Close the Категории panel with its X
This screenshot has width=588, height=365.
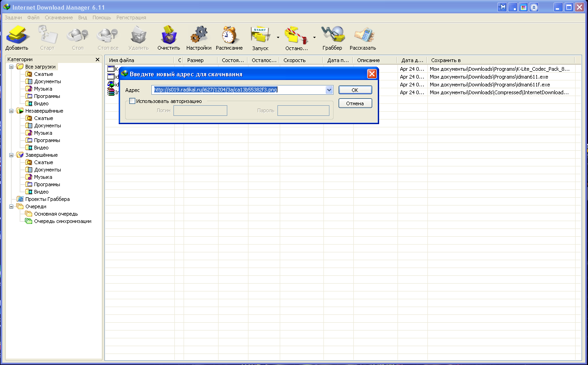click(97, 60)
